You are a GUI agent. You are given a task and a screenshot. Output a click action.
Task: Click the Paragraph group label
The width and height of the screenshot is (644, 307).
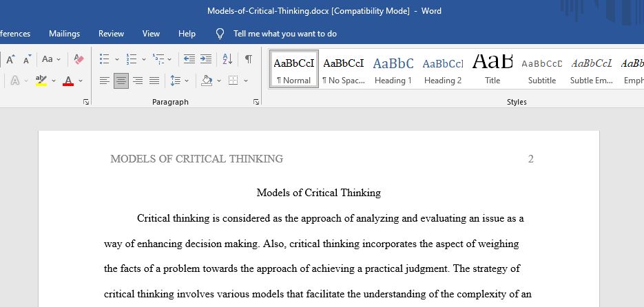click(170, 102)
